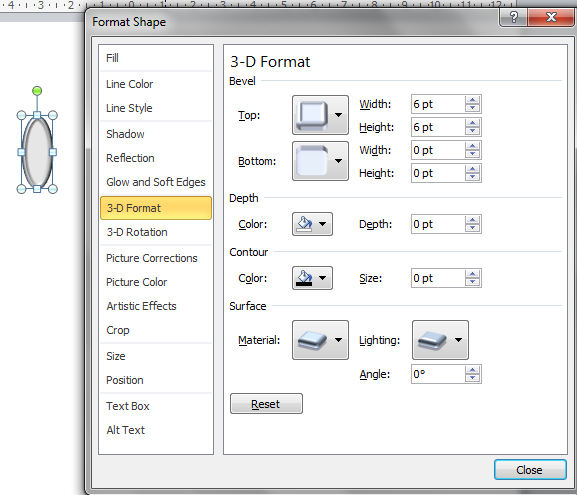Open the Material surface picker
The image size is (577, 495).
point(320,340)
